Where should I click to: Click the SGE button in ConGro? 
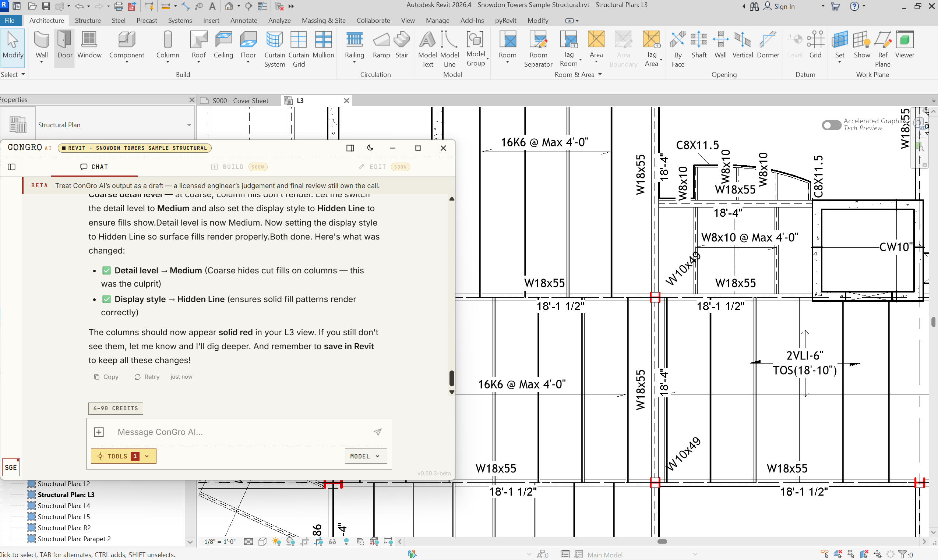tap(11, 468)
